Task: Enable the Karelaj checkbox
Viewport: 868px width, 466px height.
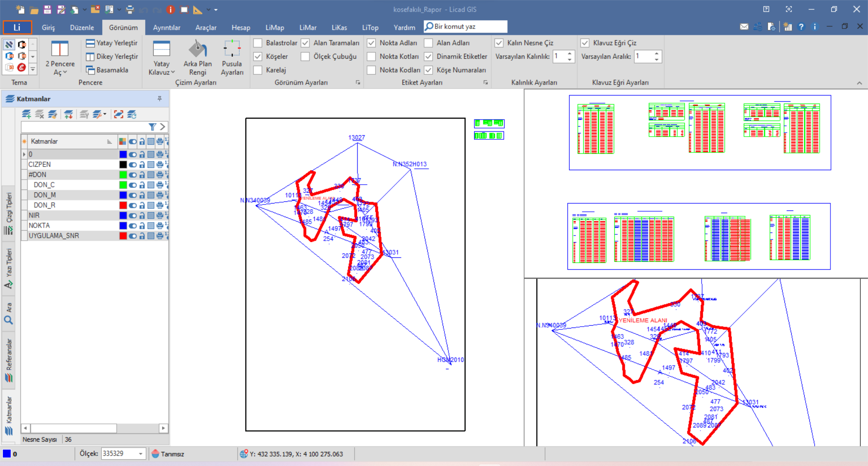Action: coord(258,70)
